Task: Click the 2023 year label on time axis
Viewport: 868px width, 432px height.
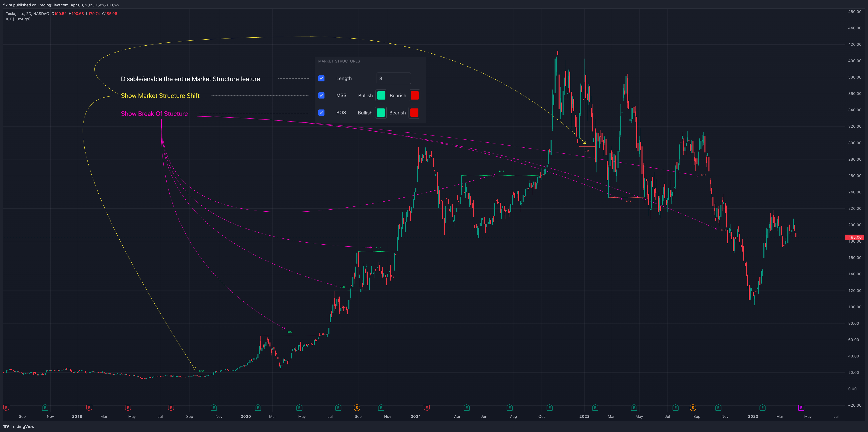Action: [x=753, y=416]
